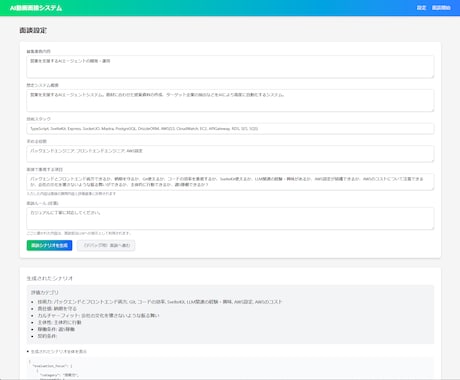Click the 責任感 bullet item
The height and width of the screenshot is (380, 460).
point(57,309)
